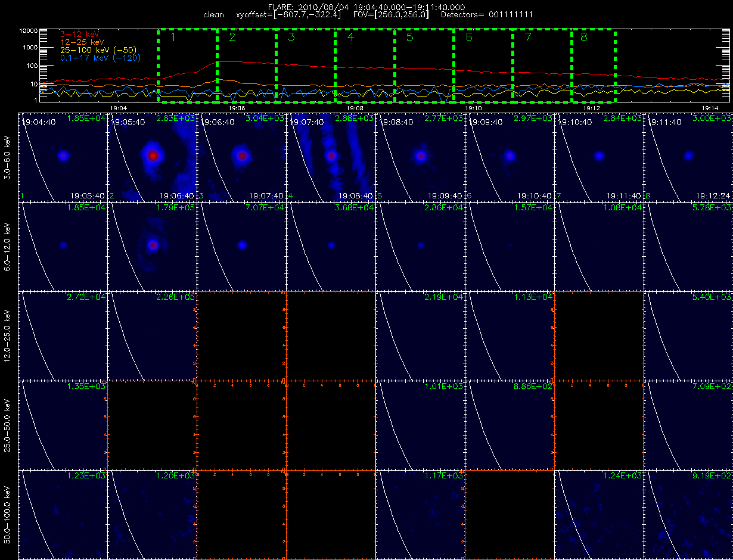Open the 3.0-6.0 keV image starting 19:06:40
Screen dimensions: 733x560
242,156
